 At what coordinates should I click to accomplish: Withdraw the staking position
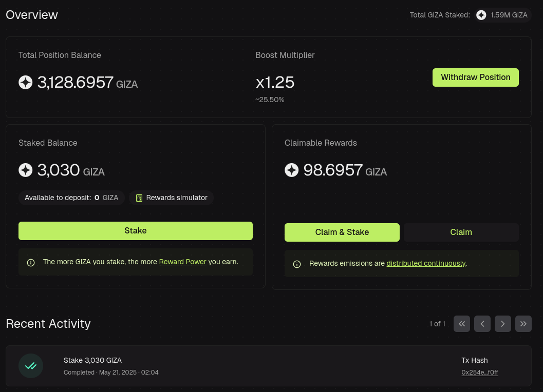coord(476,77)
